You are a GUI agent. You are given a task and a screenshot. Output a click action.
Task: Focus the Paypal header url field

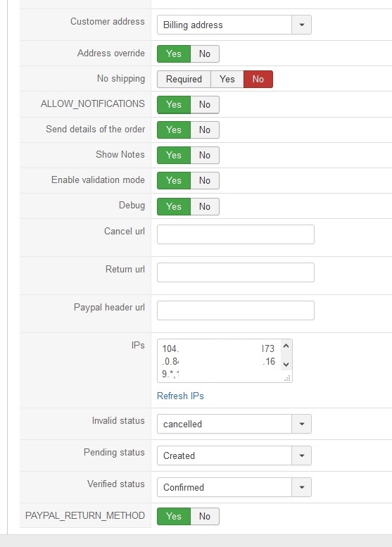coord(236,310)
